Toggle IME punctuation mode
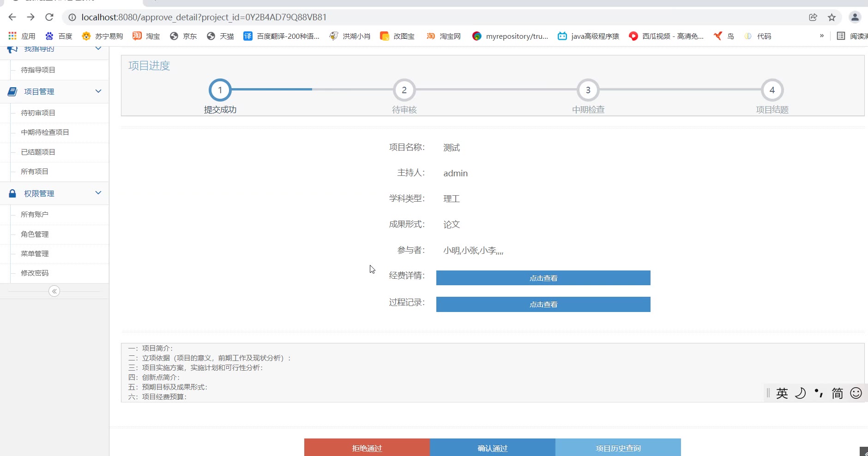 pos(819,393)
